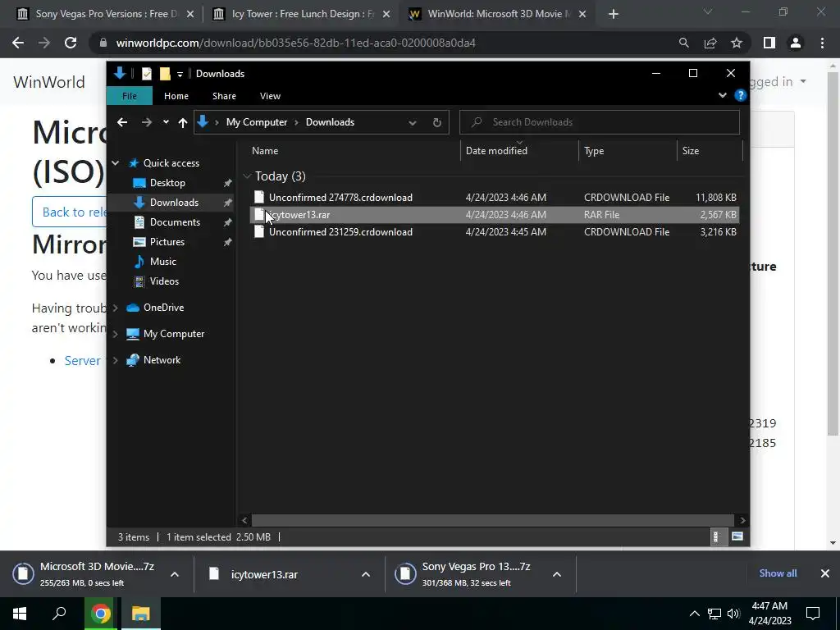The width and height of the screenshot is (840, 630).
Task: Open the Share ribbon tab
Action: (224, 96)
